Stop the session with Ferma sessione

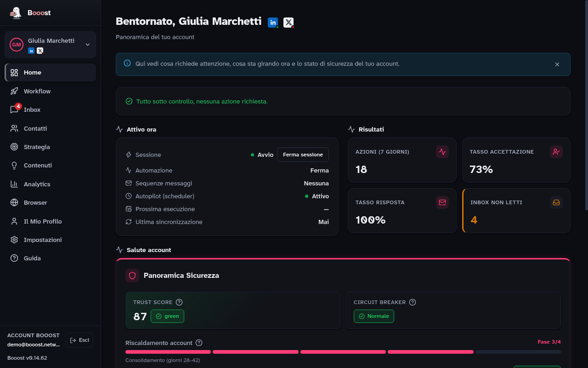(x=303, y=155)
